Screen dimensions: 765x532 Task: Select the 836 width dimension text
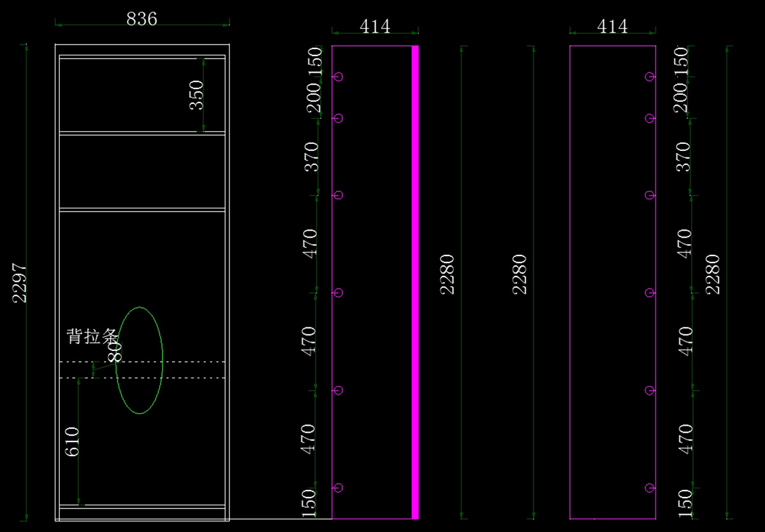142,19
